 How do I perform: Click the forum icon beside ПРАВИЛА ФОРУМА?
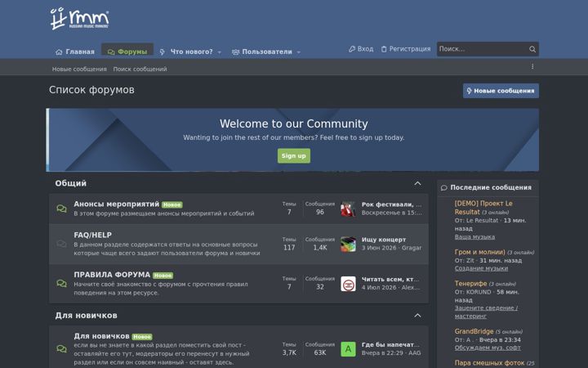click(x=61, y=284)
